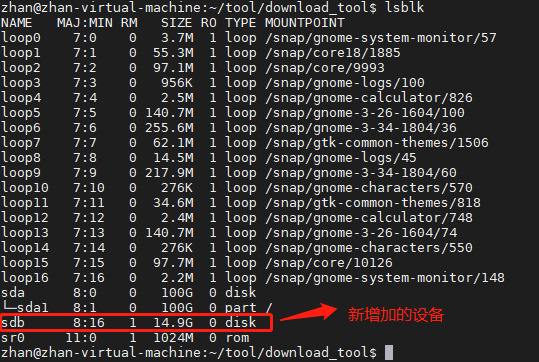
Task: Click the 255.6M size value for loop6
Action: (169, 128)
